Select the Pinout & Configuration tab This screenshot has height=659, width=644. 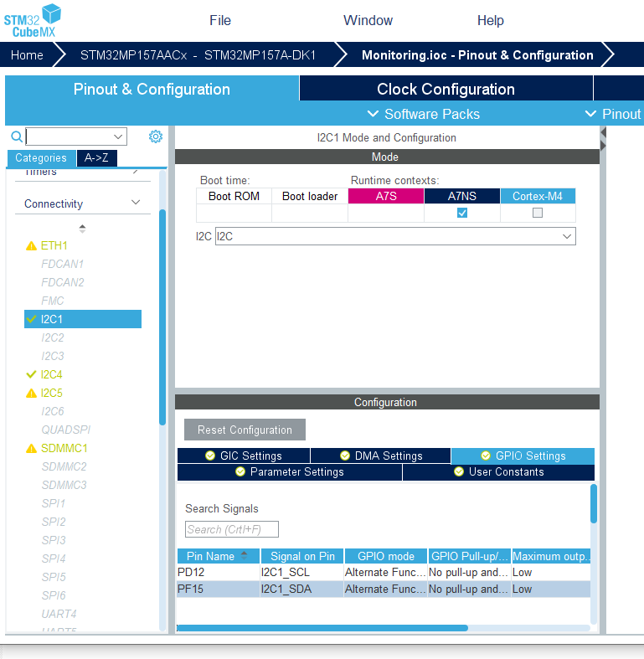tap(152, 89)
